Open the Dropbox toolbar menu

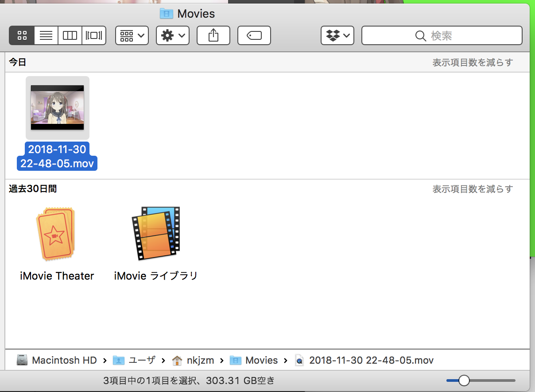tap(337, 35)
